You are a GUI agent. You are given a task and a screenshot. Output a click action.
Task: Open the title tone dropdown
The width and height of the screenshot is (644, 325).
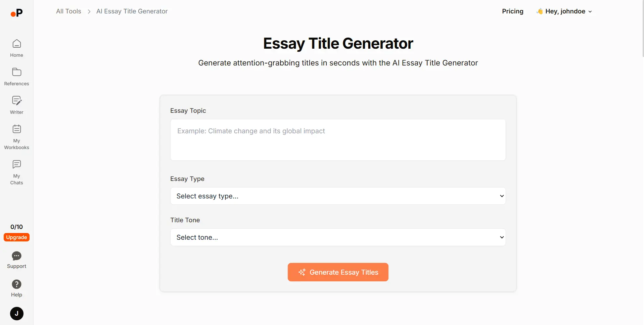coord(338,237)
